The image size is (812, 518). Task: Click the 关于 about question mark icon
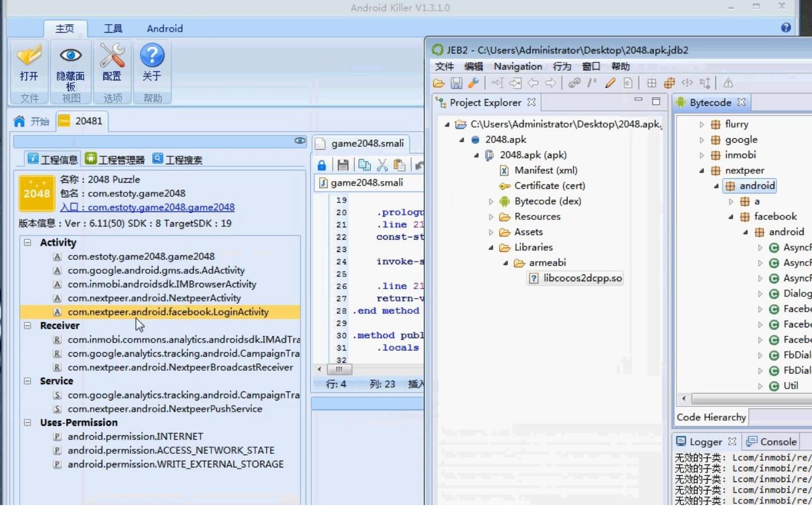coord(152,56)
